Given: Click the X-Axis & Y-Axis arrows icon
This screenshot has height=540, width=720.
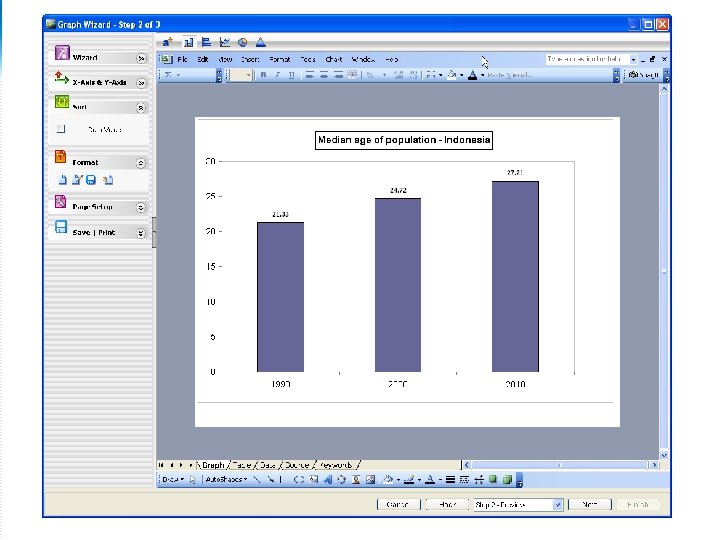Looking at the screenshot, I should coord(62,78).
